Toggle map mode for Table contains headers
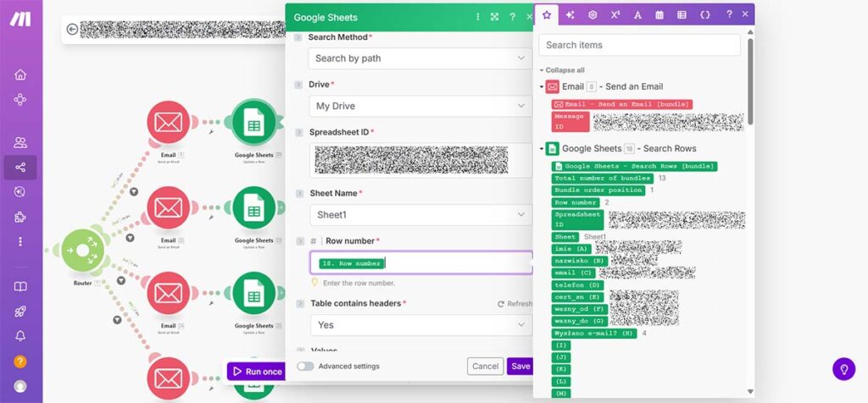 point(298,304)
